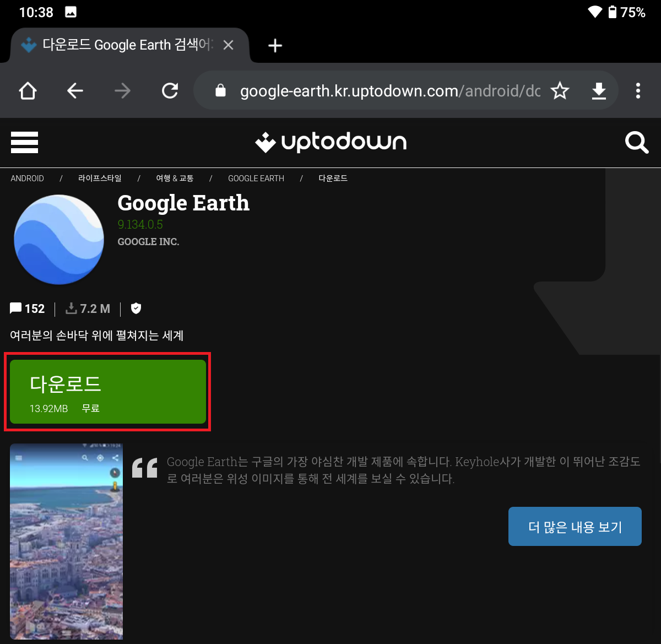
Task: Open the Uptodown hamburger menu
Action: 24,143
